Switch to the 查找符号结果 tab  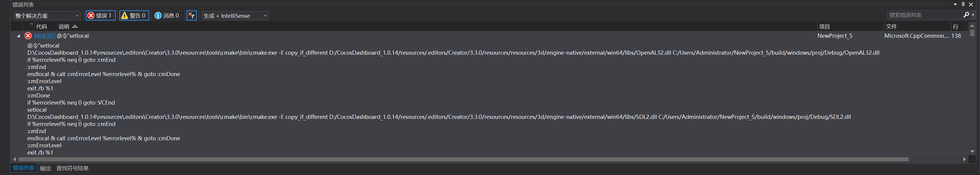pyautogui.click(x=72, y=168)
